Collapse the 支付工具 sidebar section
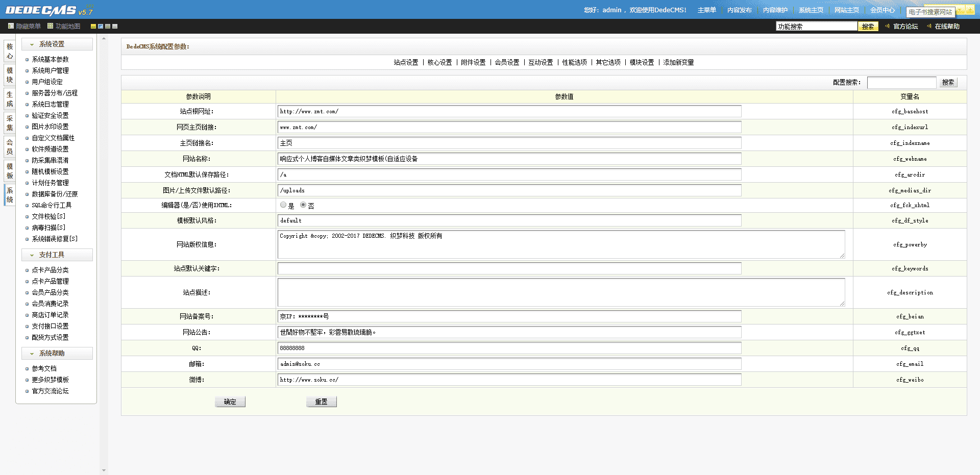Screen dimensions: 980x475 (57, 255)
